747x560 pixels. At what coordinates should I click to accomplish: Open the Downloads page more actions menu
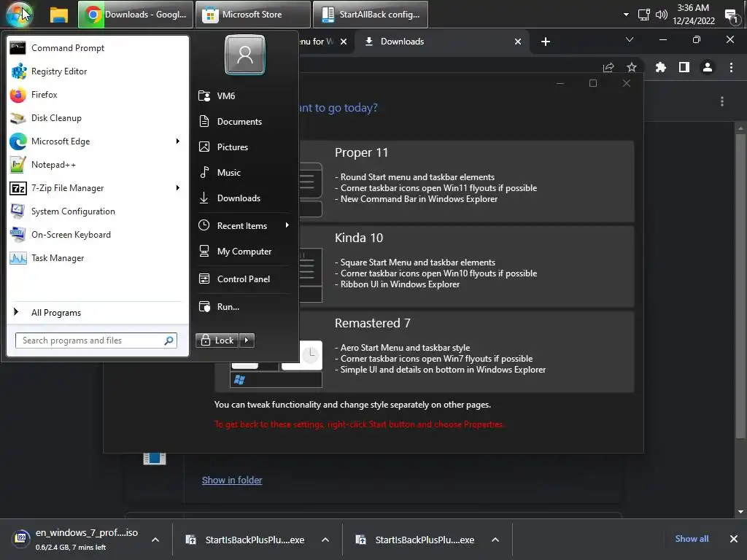pyautogui.click(x=722, y=101)
